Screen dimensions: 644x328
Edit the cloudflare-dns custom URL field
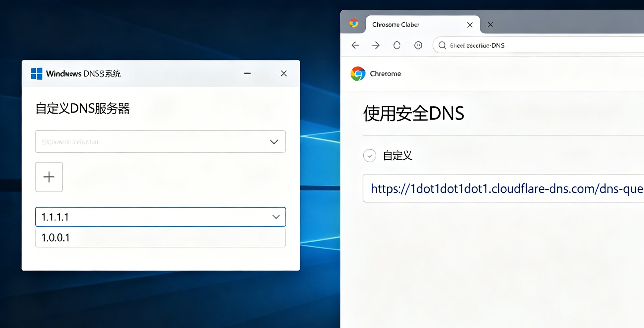pyautogui.click(x=503, y=188)
